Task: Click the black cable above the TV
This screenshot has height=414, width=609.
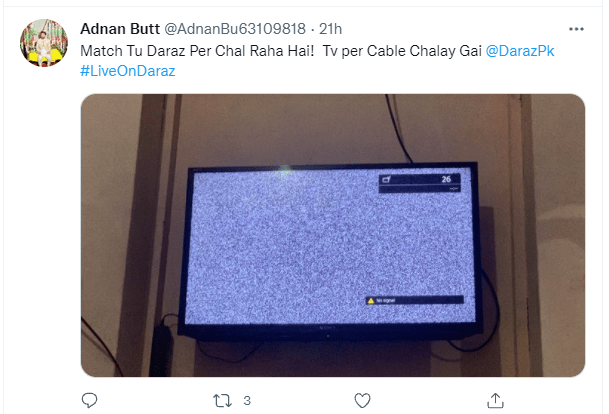Action: (398, 128)
